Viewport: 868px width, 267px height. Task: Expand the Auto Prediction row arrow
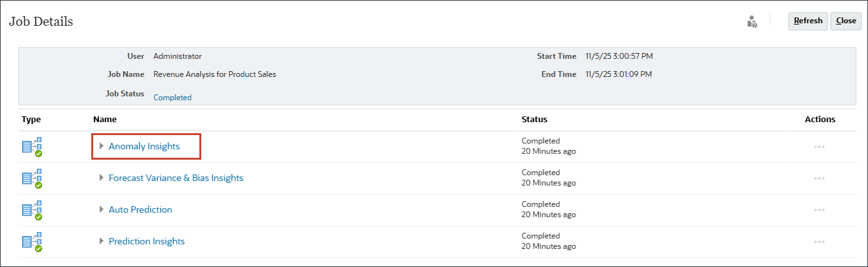click(x=102, y=209)
